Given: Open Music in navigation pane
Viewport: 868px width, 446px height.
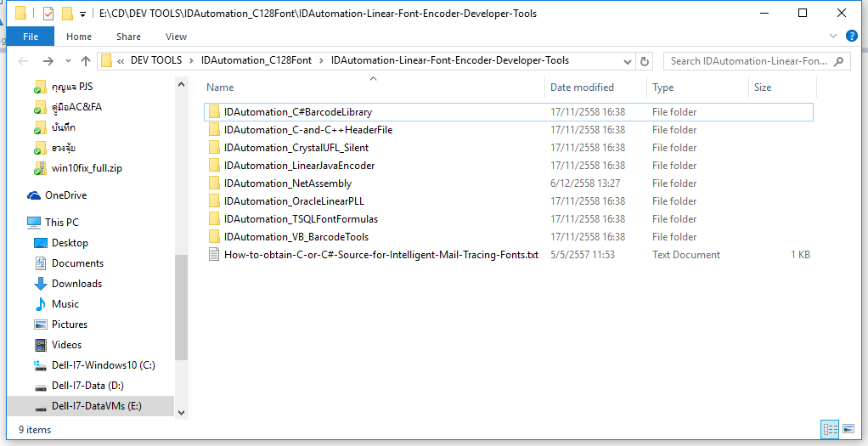Looking at the screenshot, I should [x=65, y=303].
